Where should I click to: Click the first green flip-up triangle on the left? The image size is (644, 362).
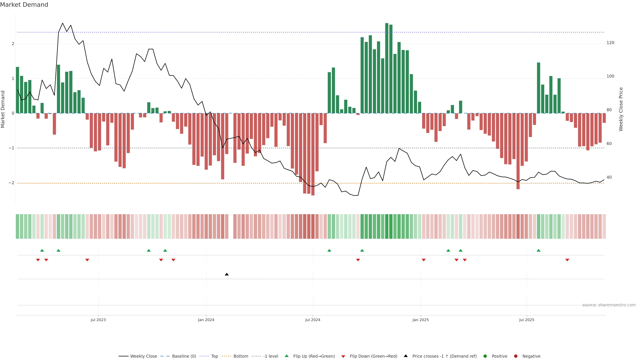[x=42, y=250]
